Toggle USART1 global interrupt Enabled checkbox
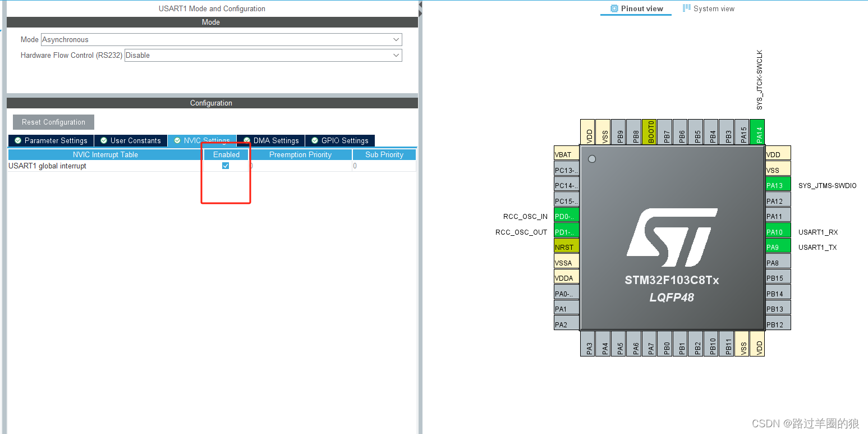The height and width of the screenshot is (434, 868). (x=226, y=166)
